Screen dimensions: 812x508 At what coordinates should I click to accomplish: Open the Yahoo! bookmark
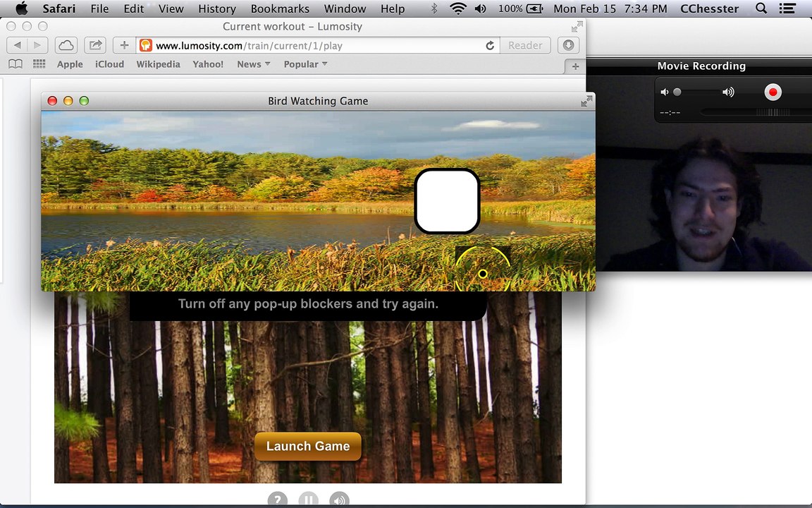pyautogui.click(x=208, y=64)
